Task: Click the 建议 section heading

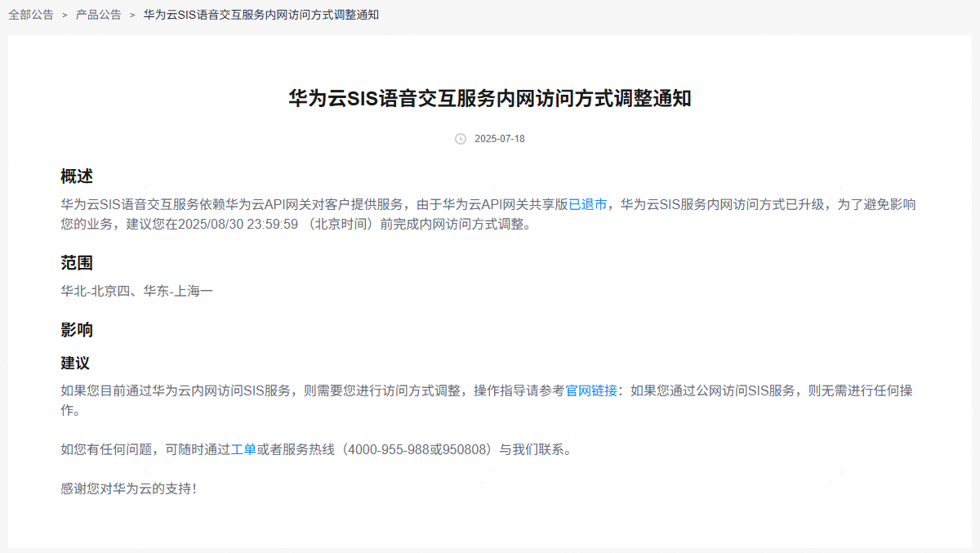Action: coord(75,363)
